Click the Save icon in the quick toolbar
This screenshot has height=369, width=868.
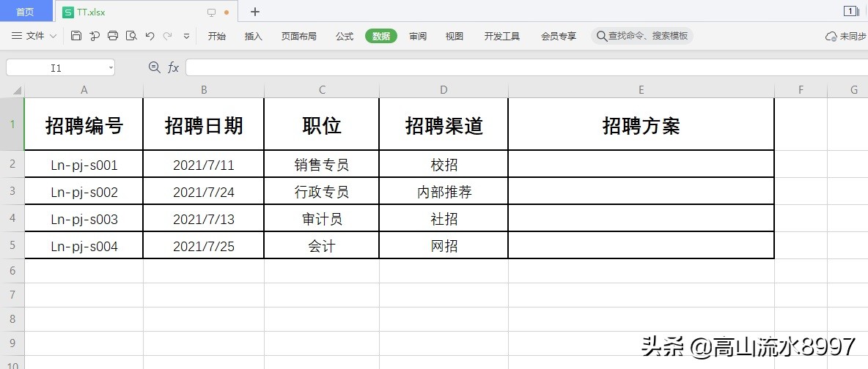pyautogui.click(x=76, y=36)
